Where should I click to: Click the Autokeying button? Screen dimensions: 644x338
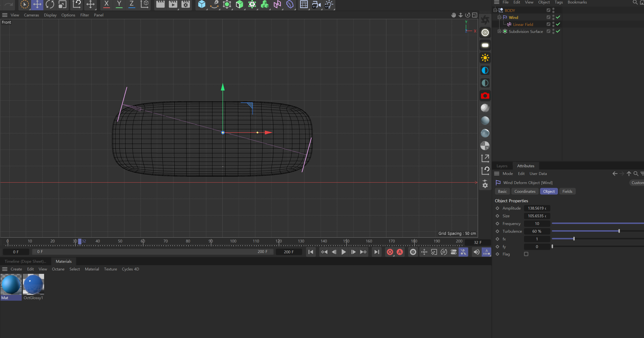tap(400, 252)
